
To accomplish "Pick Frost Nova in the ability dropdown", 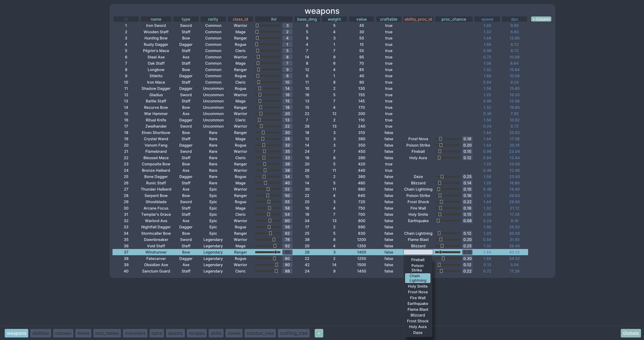I will tap(418, 292).
